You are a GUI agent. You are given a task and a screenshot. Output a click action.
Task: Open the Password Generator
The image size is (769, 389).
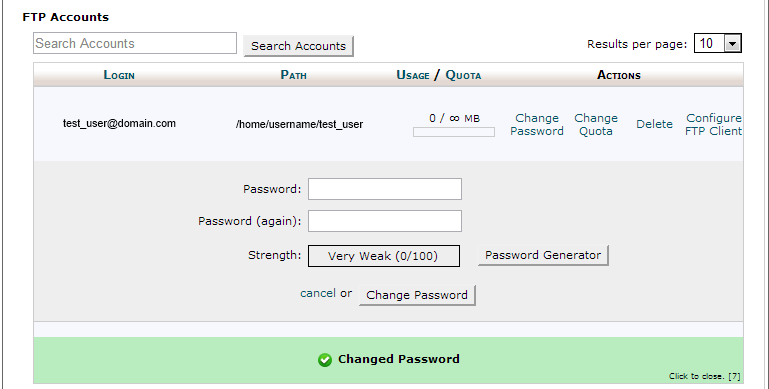543,255
